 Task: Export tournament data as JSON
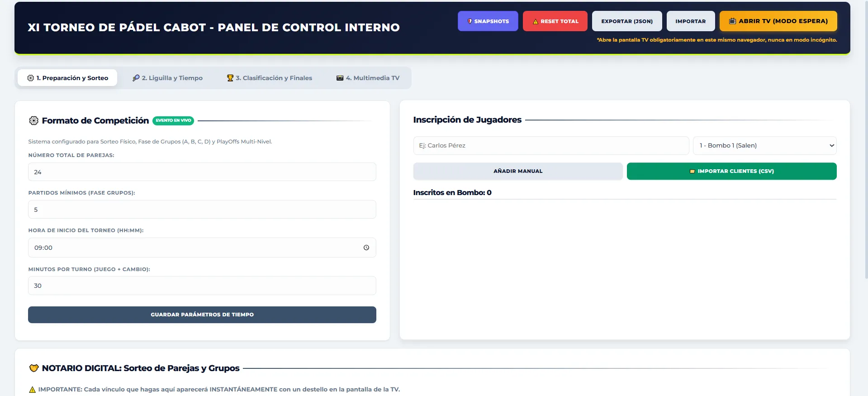click(x=627, y=21)
